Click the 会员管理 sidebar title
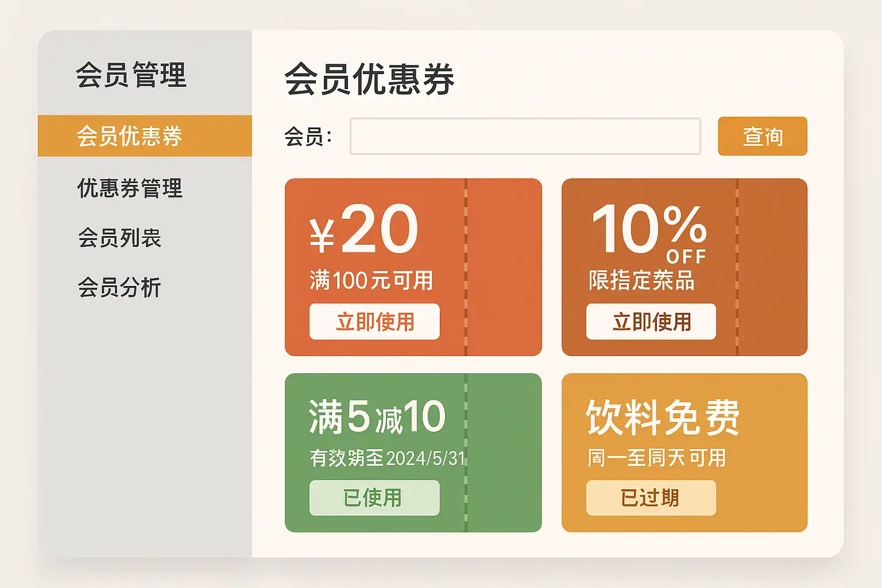The height and width of the screenshot is (588, 882). coord(131,75)
